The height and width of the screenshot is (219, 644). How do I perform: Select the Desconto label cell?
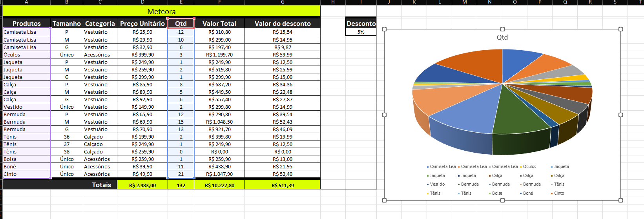(x=361, y=24)
